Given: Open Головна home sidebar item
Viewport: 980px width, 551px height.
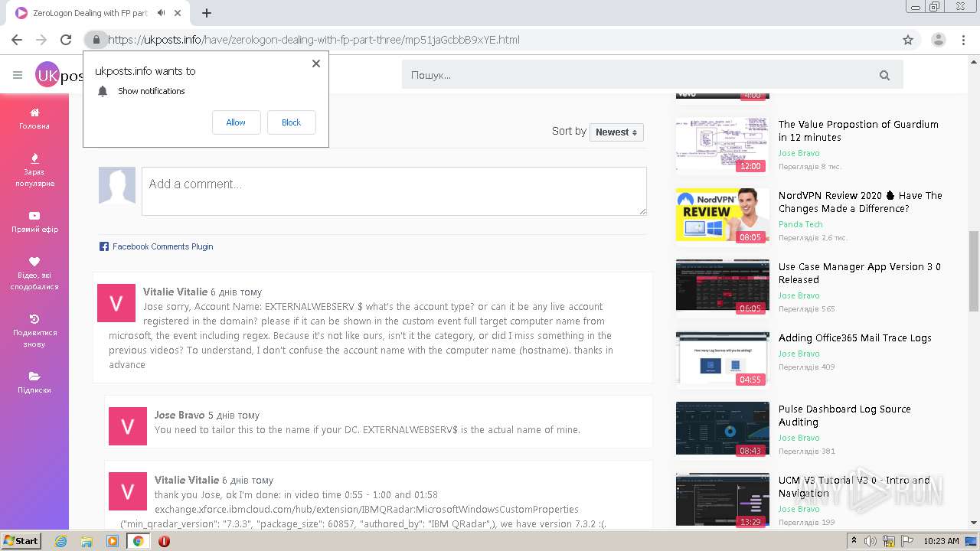Looking at the screenshot, I should point(34,119).
